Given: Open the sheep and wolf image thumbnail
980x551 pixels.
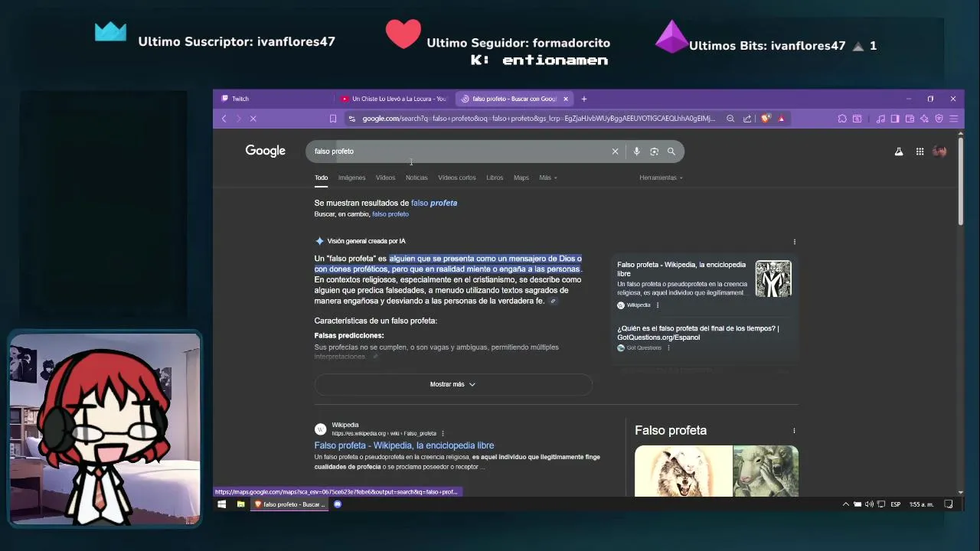Looking at the screenshot, I should click(x=766, y=471).
